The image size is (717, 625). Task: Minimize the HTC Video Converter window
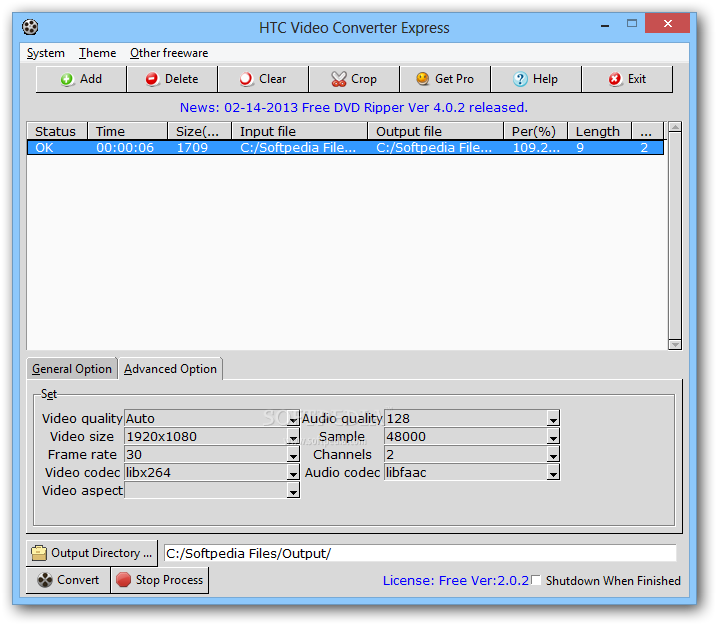tap(605, 26)
